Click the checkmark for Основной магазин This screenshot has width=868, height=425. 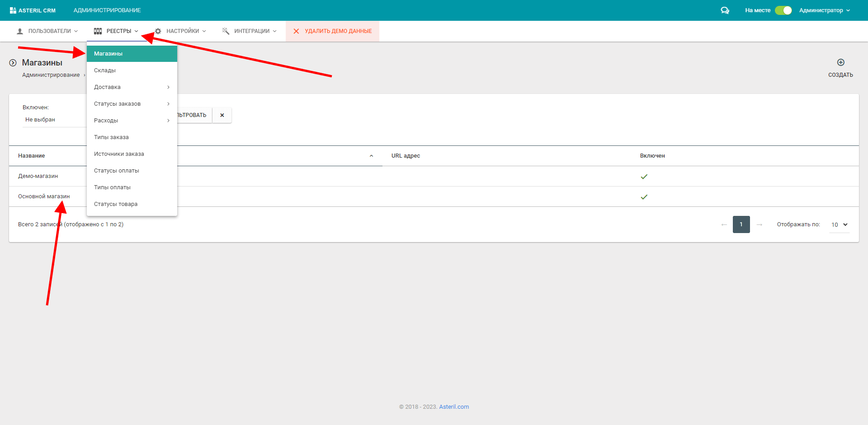pyautogui.click(x=644, y=196)
